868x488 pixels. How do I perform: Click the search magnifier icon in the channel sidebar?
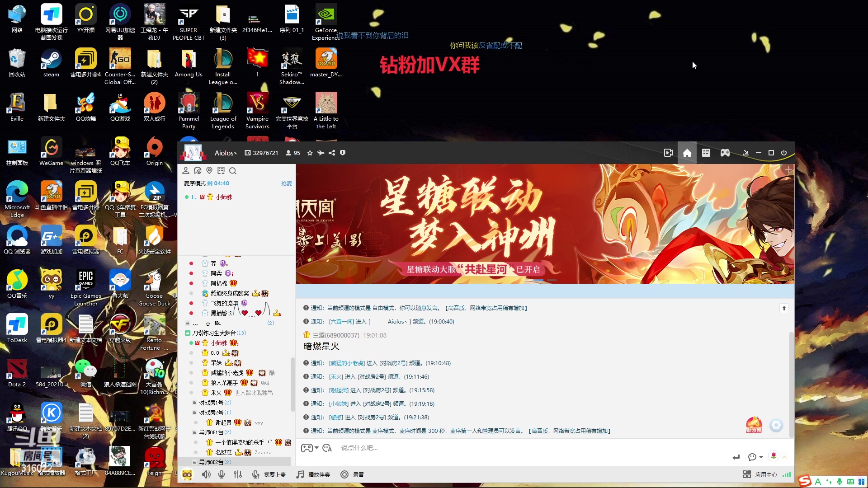point(233,171)
